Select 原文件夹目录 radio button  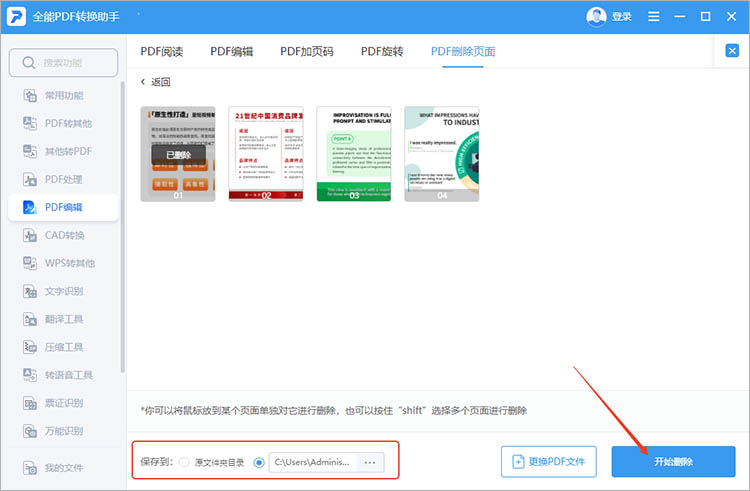coord(184,462)
